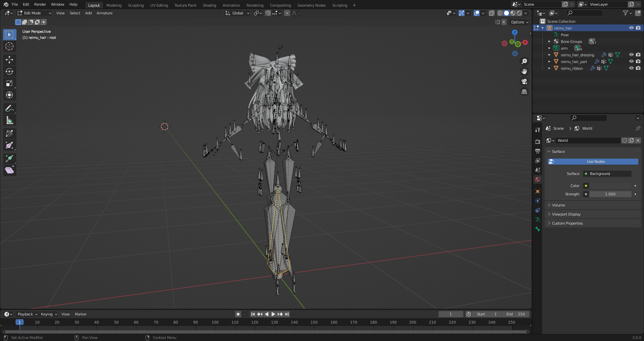Activate the Transform tool
644x341 pixels.
pos(9,95)
